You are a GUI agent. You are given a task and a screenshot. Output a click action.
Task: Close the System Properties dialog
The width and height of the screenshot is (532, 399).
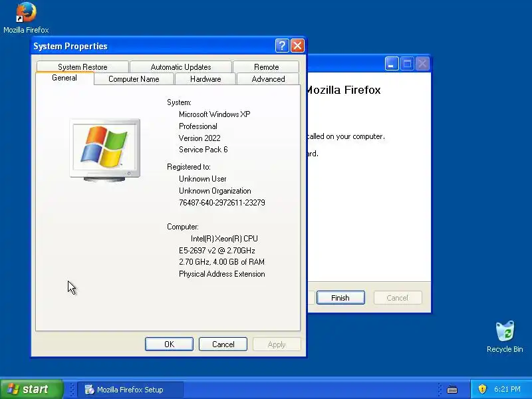297,45
